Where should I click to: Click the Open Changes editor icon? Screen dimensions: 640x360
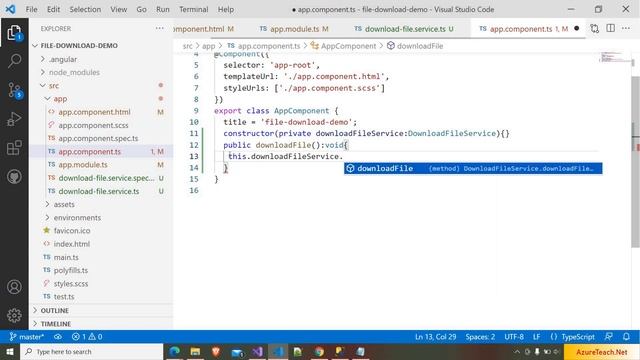click(595, 29)
